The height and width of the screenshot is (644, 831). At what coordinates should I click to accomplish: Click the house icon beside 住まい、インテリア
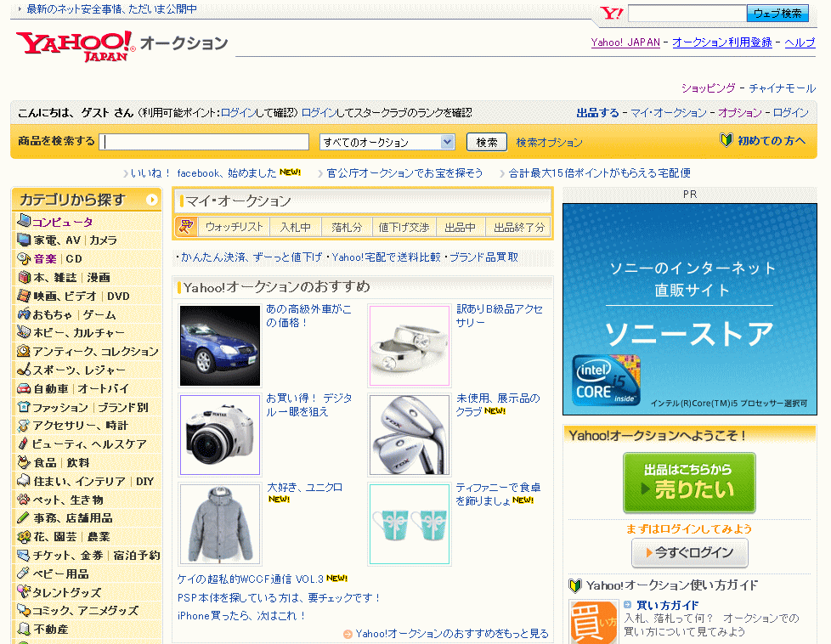click(x=24, y=481)
